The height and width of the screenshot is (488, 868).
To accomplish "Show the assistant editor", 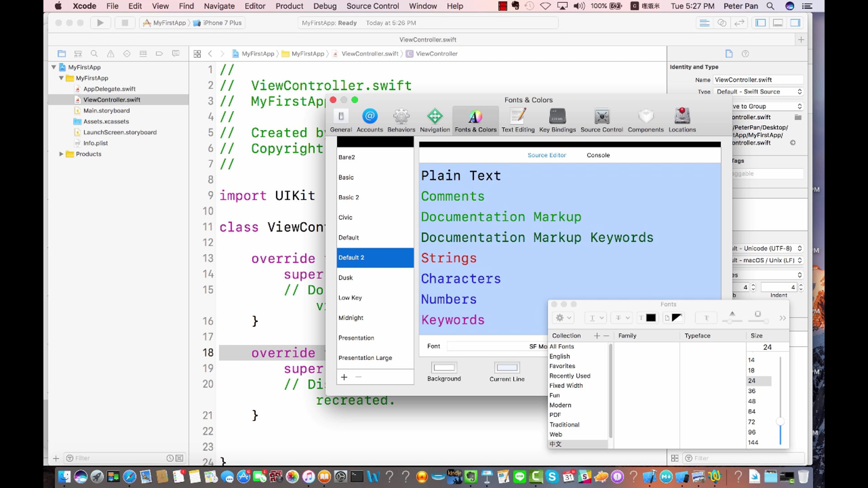I will [x=722, y=23].
